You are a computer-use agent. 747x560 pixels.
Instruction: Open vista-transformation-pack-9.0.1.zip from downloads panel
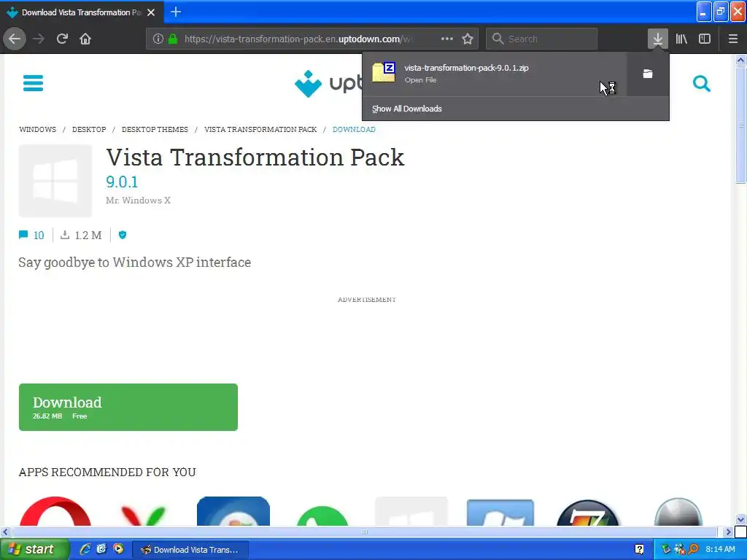click(494, 74)
